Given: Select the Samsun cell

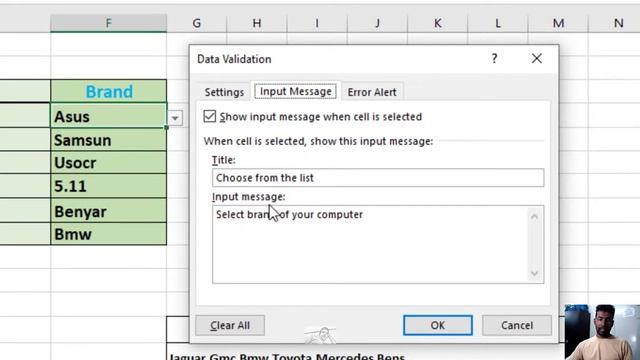Looking at the screenshot, I should [x=109, y=140].
